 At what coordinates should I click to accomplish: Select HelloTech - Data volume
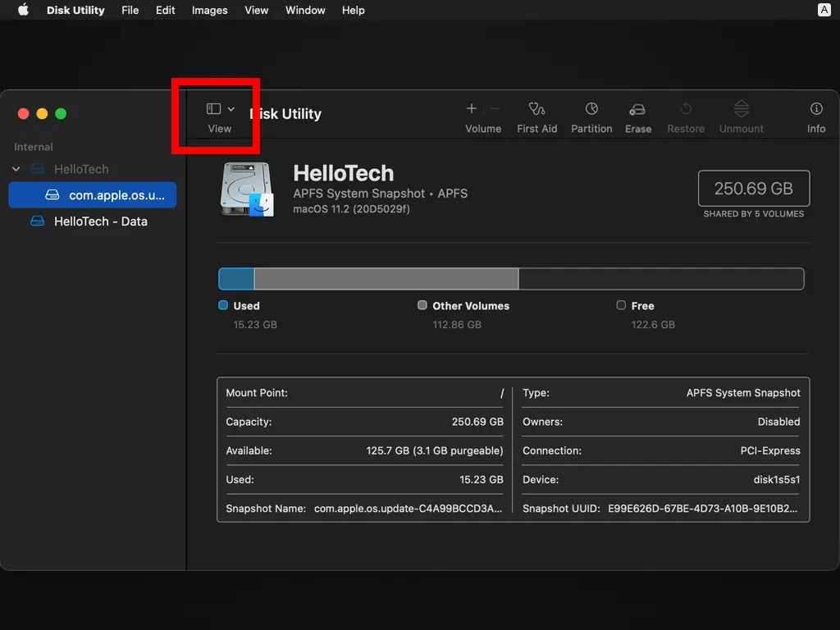pyautogui.click(x=100, y=221)
